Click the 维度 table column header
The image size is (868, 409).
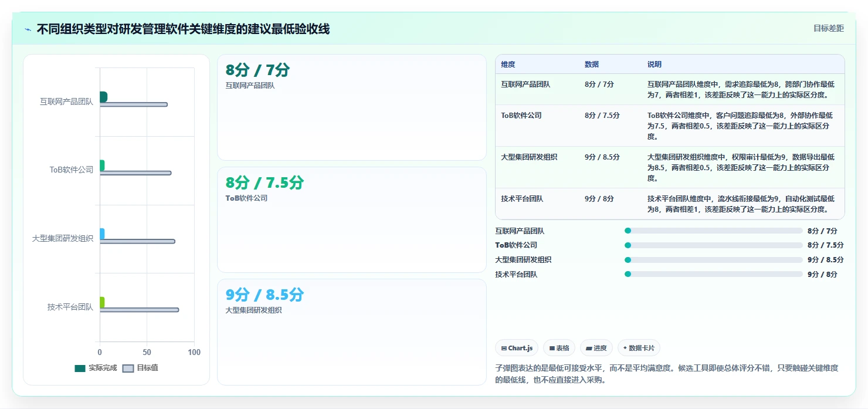[508, 65]
